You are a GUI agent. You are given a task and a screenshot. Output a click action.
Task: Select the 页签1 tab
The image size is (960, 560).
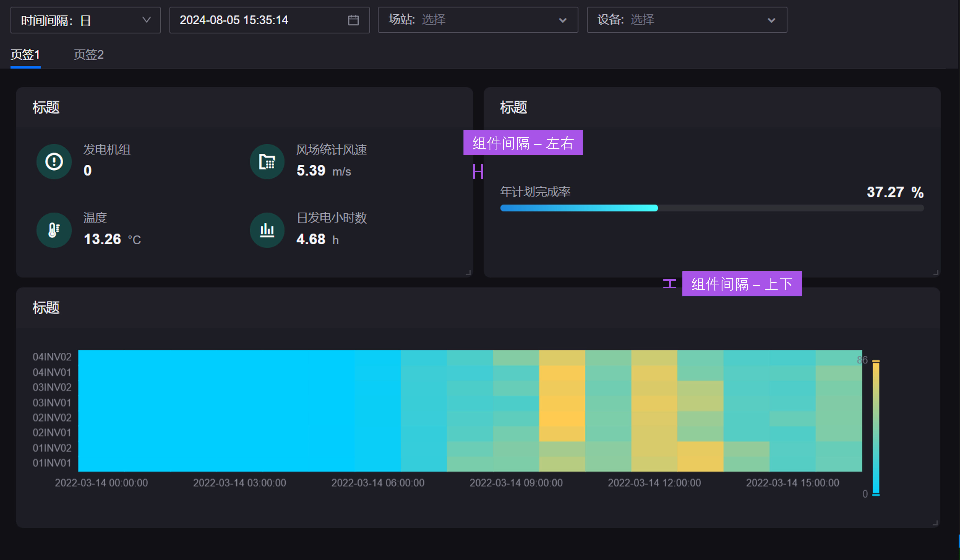tap(25, 55)
